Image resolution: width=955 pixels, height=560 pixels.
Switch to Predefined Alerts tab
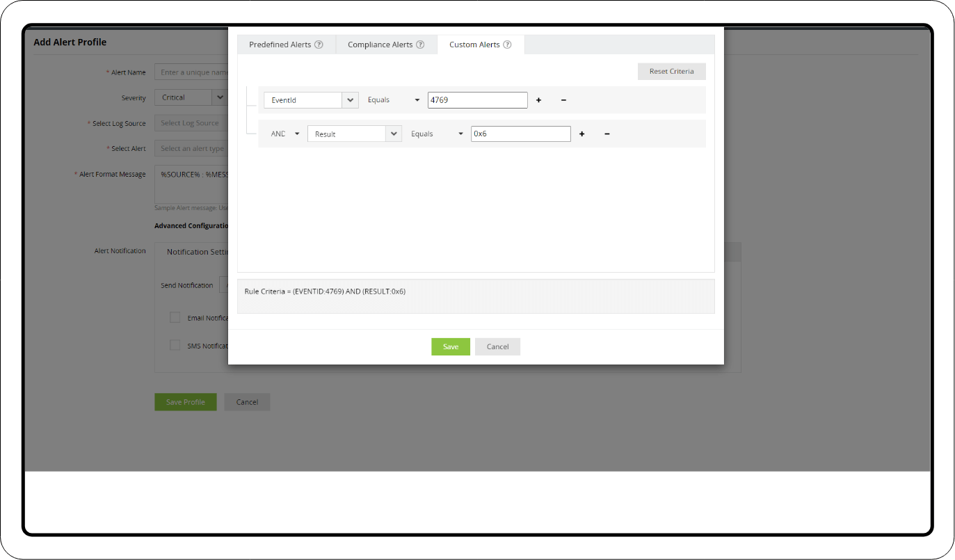(x=287, y=45)
